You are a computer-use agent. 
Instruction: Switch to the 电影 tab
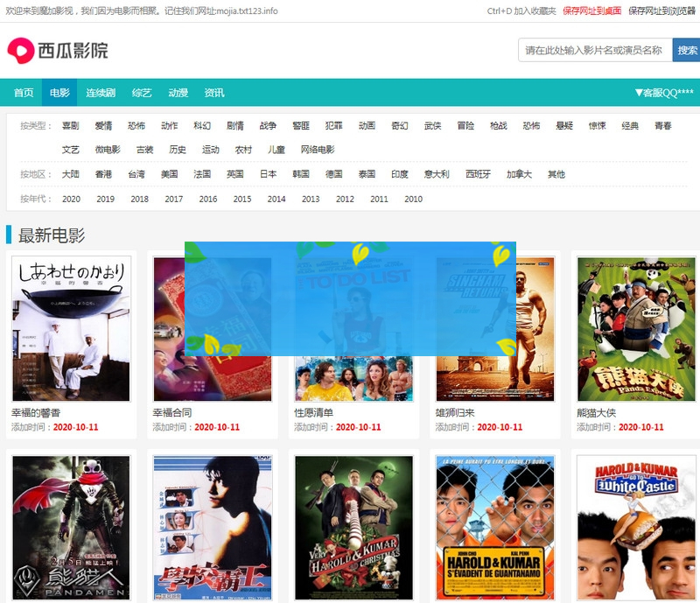59,93
